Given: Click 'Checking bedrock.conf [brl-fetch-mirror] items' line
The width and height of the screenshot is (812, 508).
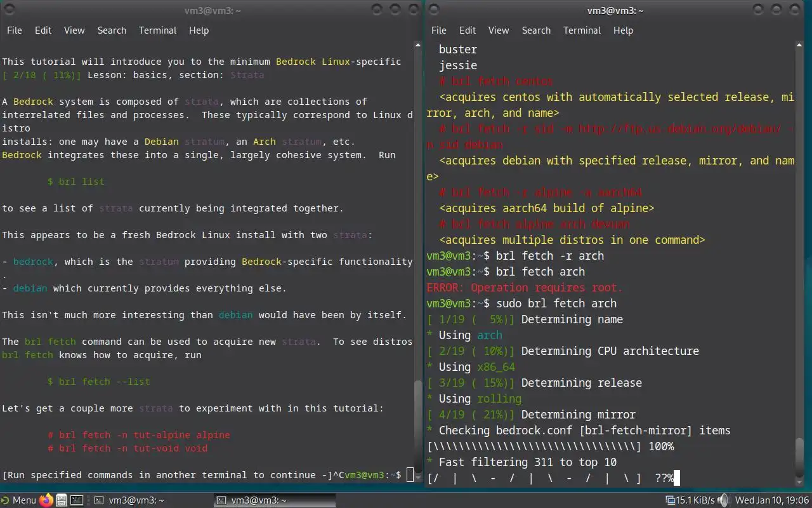Looking at the screenshot, I should point(585,431).
